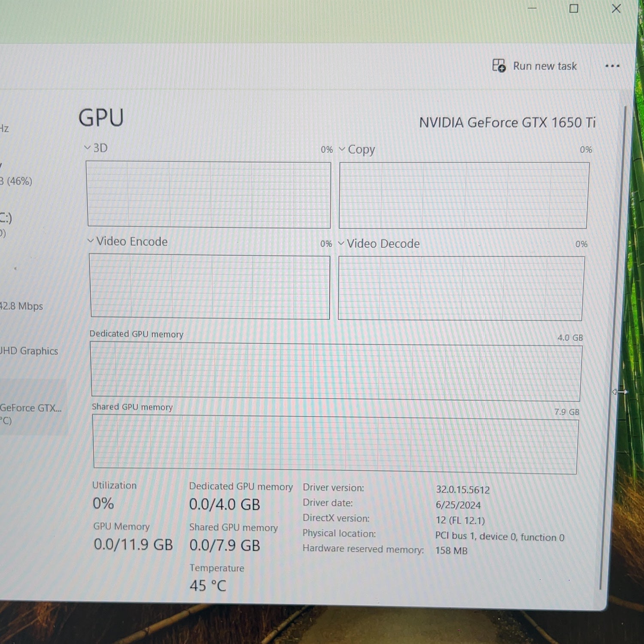Click PCI bus 1 physical location value
Image resolution: width=644 pixels, height=644 pixels.
500,537
